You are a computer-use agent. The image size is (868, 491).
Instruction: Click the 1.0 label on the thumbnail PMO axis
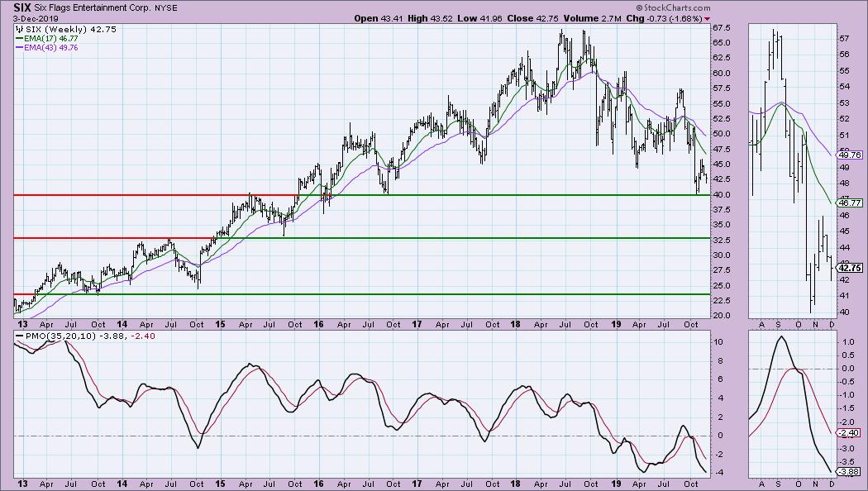[848, 342]
